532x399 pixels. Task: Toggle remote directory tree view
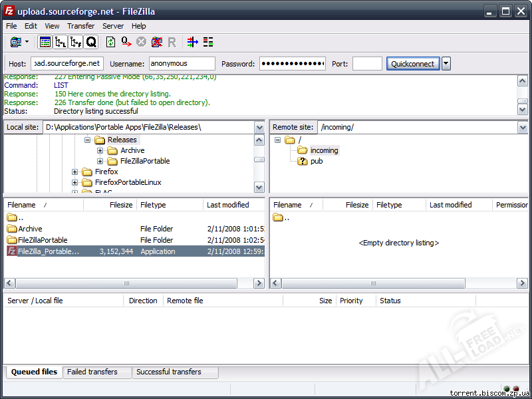pyautogui.click(x=76, y=42)
